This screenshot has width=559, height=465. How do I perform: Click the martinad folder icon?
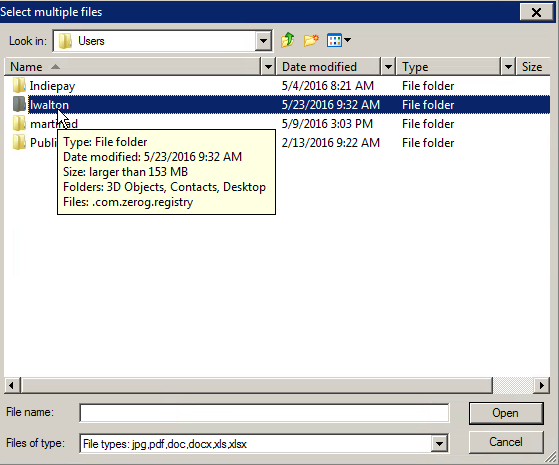coord(19,123)
